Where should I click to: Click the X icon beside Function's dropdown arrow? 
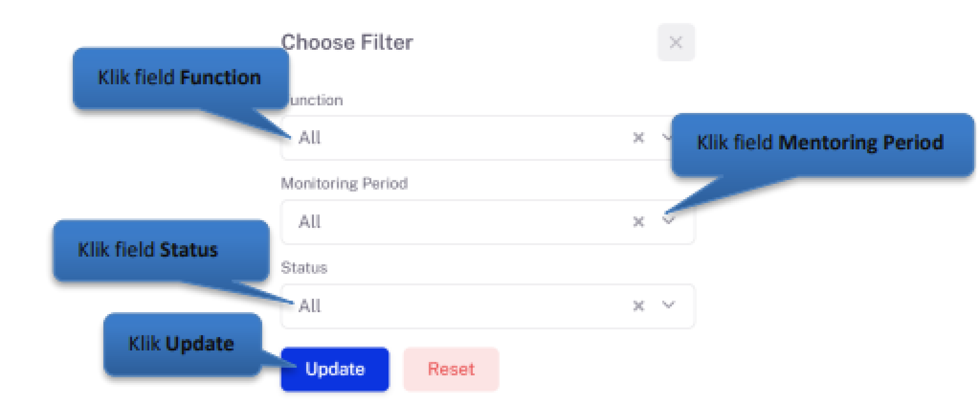point(638,138)
